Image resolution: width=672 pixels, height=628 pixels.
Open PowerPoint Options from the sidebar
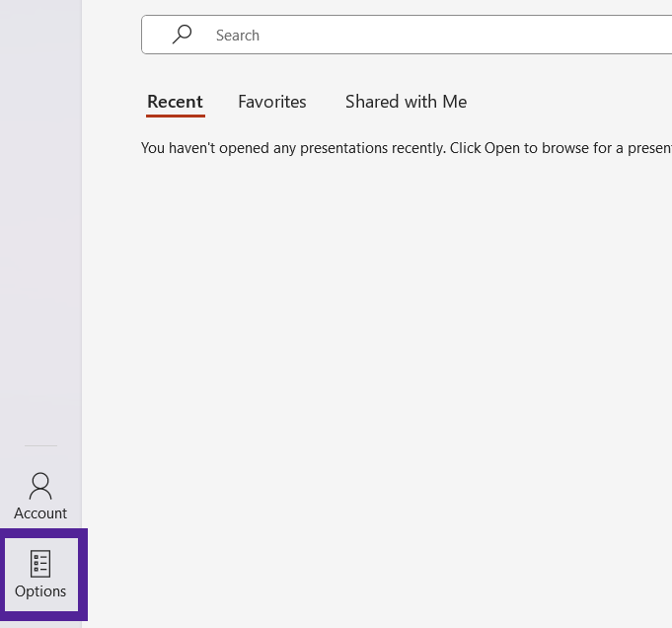coord(40,575)
